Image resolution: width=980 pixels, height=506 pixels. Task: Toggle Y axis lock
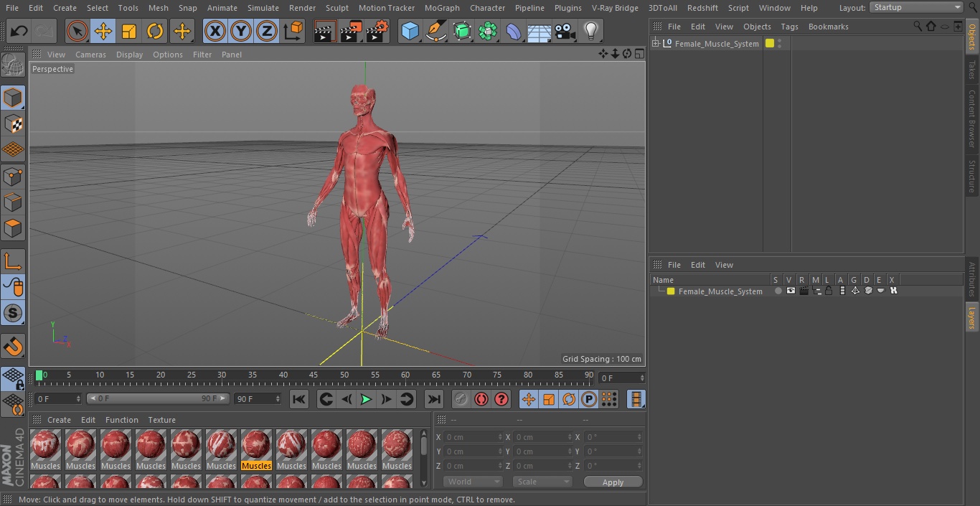pos(241,31)
